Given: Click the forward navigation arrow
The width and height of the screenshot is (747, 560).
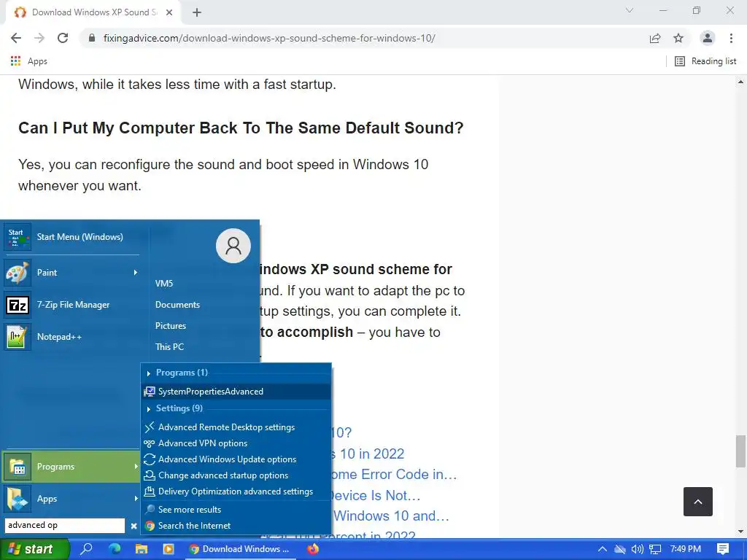Looking at the screenshot, I should [x=39, y=38].
